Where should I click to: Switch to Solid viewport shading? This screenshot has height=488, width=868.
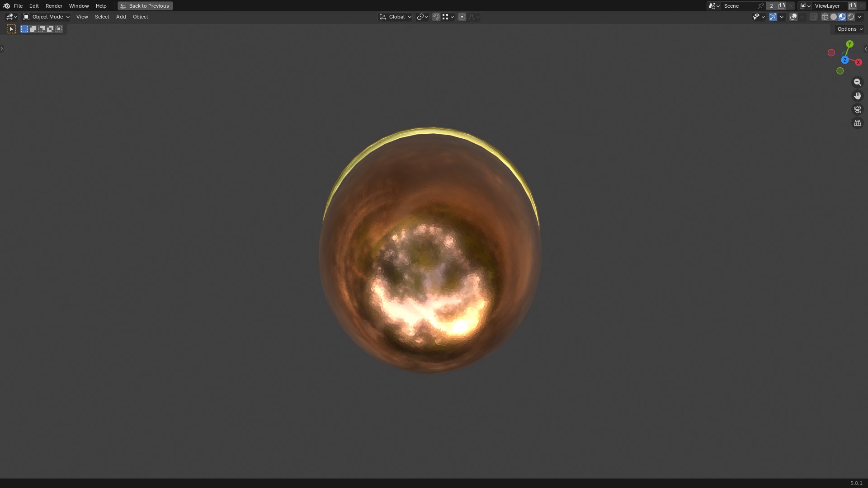(834, 17)
